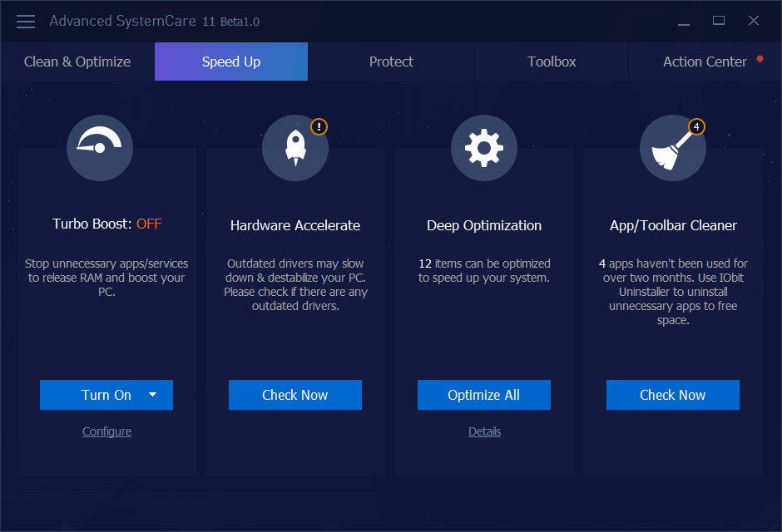Close the Advanced SystemCare window

[754, 21]
